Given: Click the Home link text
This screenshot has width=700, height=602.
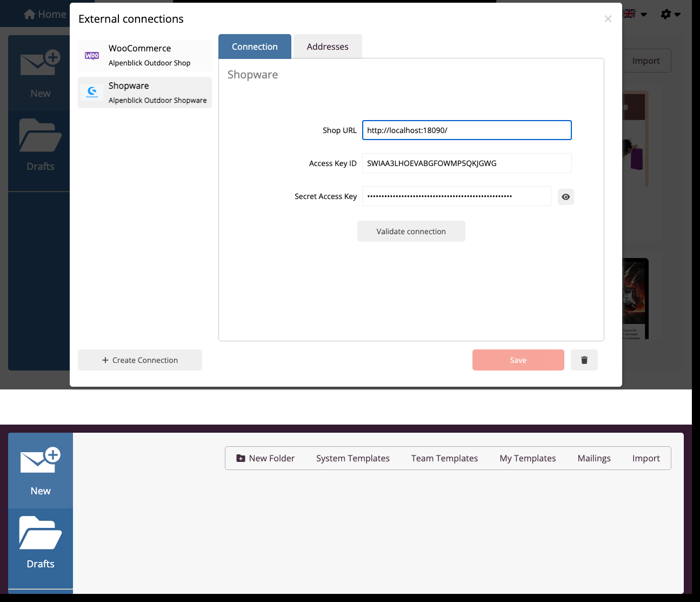Looking at the screenshot, I should coord(52,15).
